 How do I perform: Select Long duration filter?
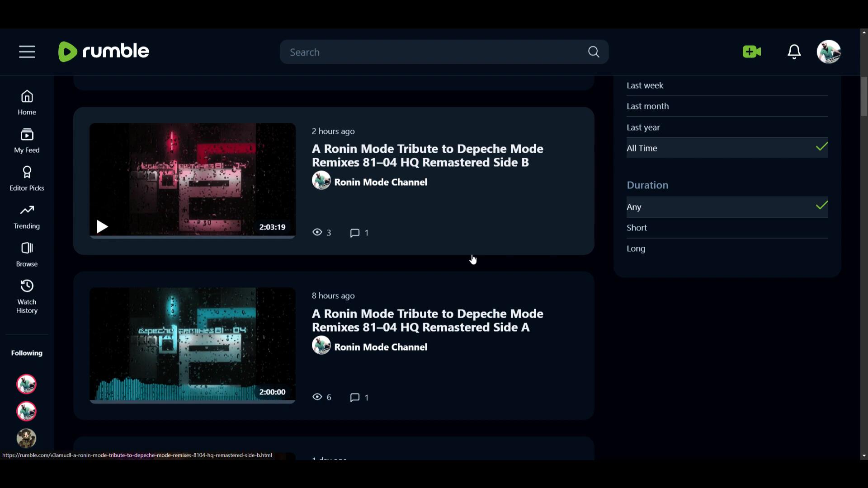(636, 249)
